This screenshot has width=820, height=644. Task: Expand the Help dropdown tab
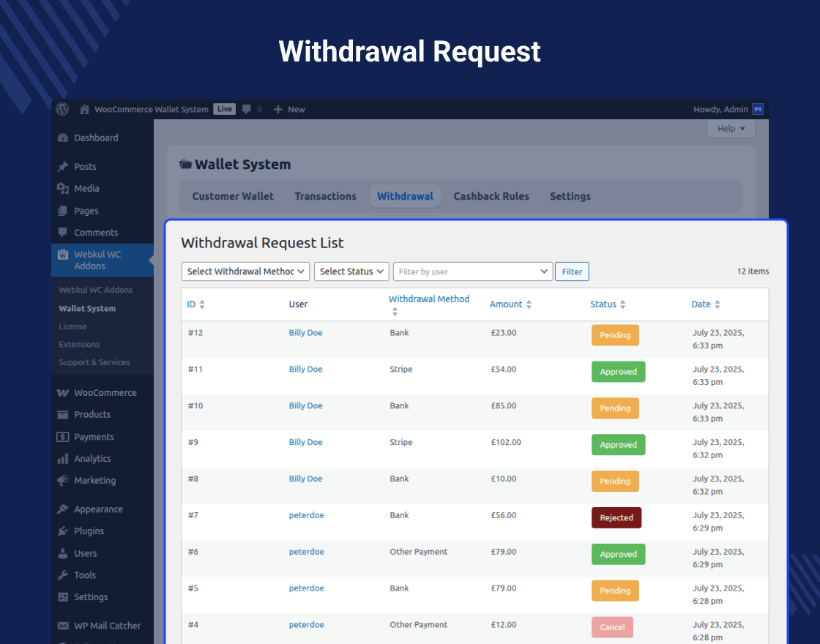coord(731,129)
